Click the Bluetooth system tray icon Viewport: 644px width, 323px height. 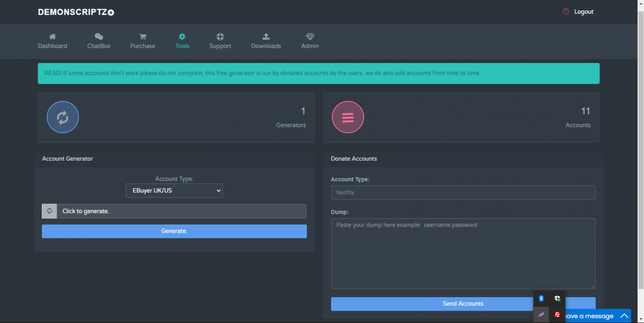[x=541, y=298]
